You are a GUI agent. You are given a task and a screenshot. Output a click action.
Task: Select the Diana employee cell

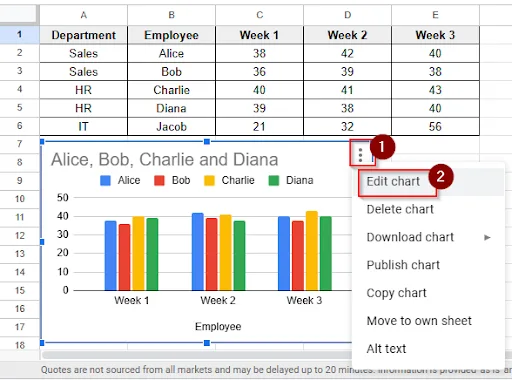click(x=171, y=108)
